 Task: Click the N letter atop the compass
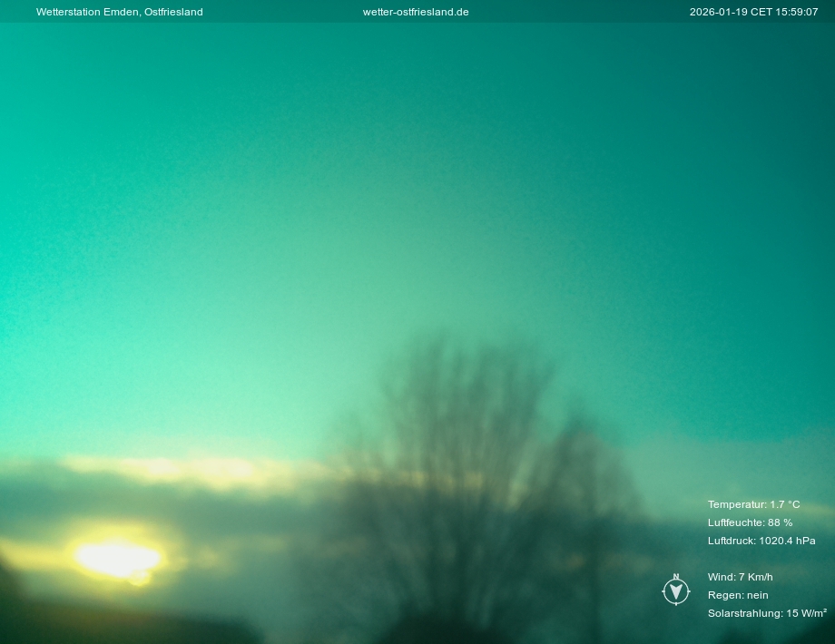click(x=676, y=577)
